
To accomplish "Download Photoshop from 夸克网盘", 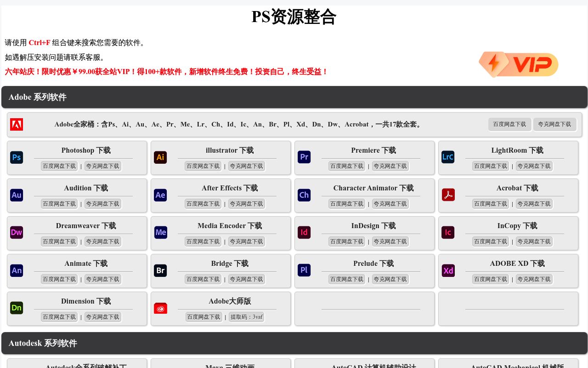I will (x=103, y=166).
